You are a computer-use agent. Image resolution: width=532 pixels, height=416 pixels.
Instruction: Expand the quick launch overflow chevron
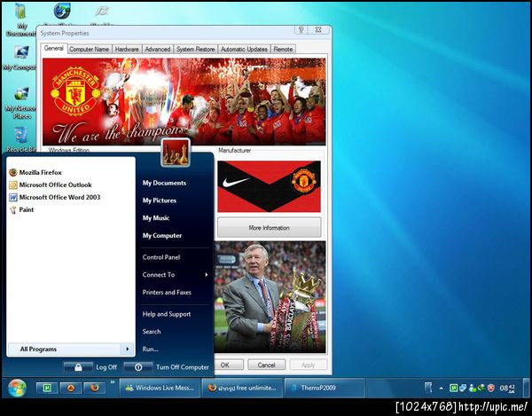tap(113, 383)
